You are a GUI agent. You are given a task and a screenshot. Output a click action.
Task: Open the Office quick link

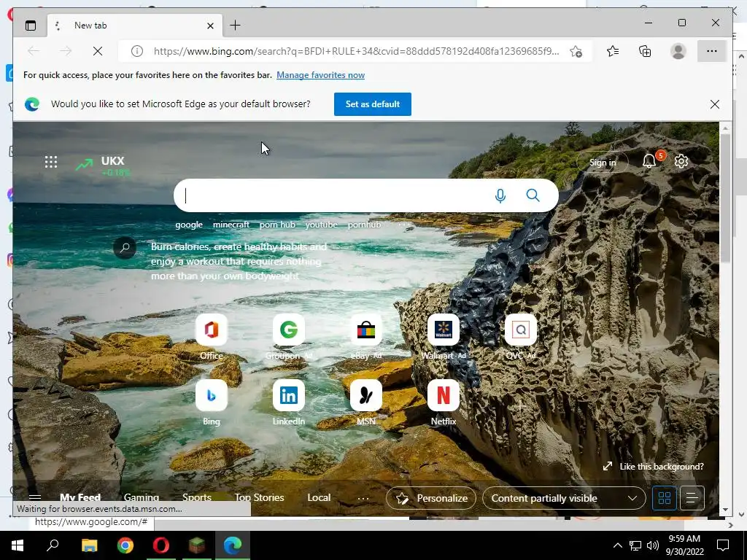[x=212, y=337]
